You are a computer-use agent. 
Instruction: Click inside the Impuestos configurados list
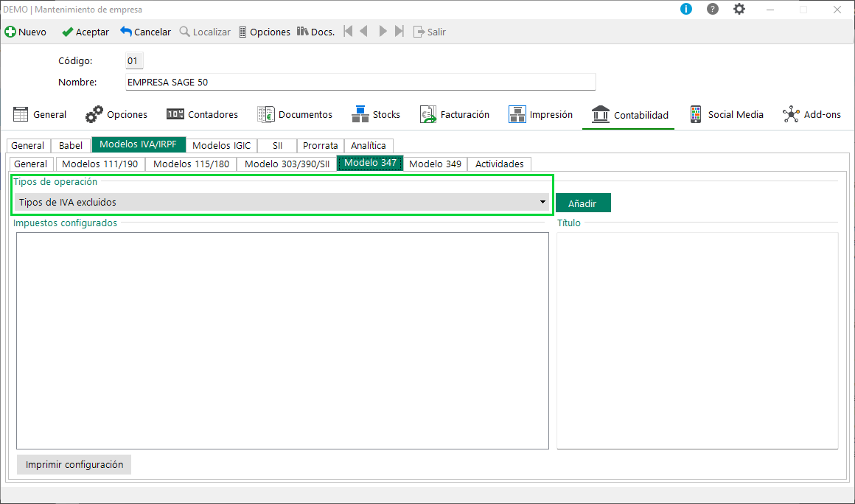tap(282, 341)
